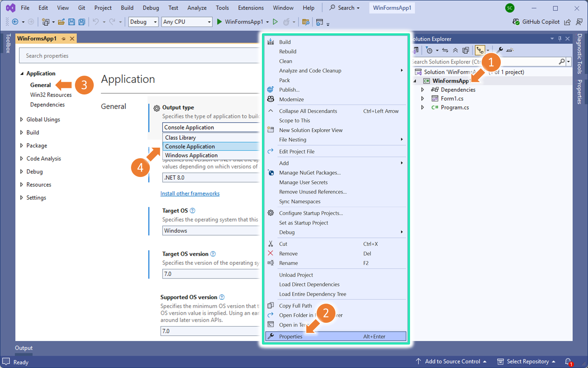Click the Open File folder icon
588x368 pixels.
click(61, 22)
